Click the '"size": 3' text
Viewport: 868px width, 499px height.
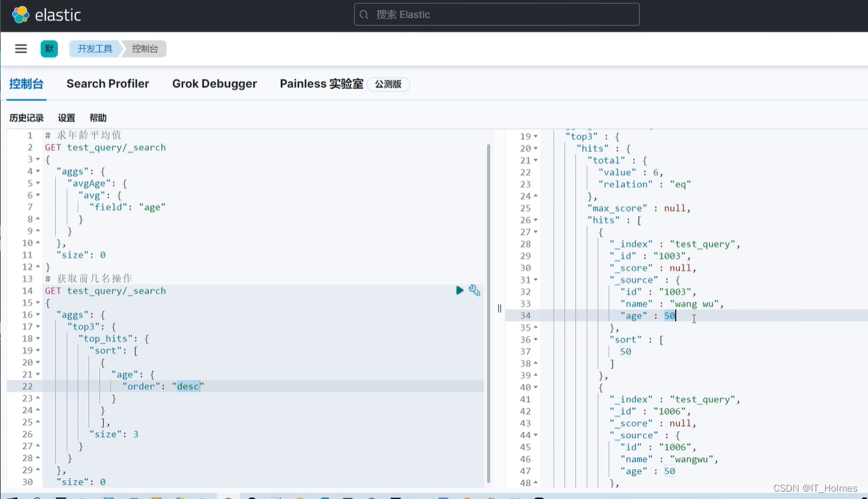tap(114, 434)
